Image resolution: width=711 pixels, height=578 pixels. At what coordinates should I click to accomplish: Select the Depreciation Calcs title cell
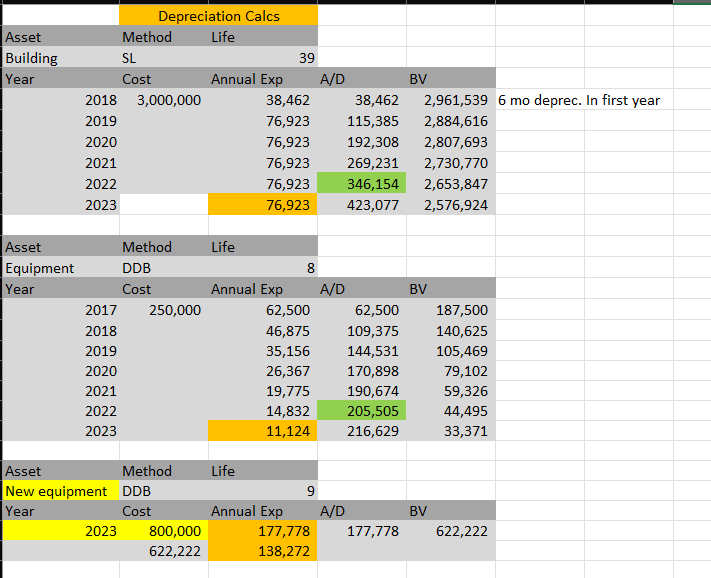(x=218, y=16)
